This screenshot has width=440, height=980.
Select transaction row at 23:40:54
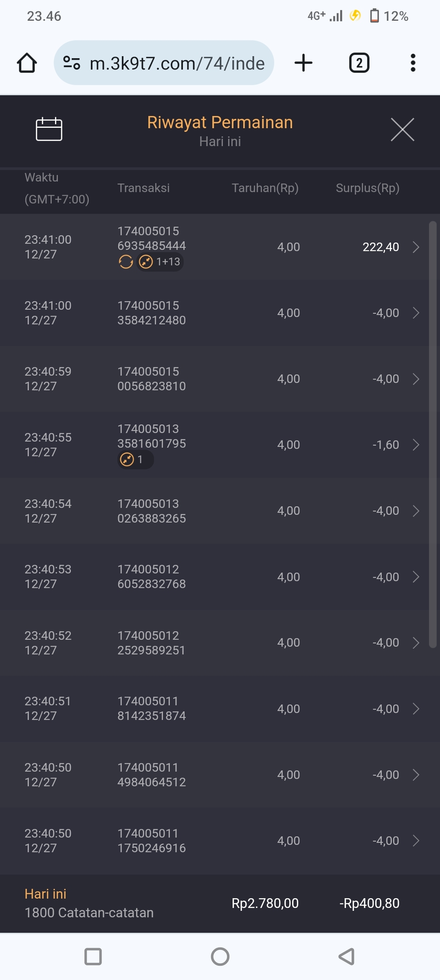tap(220, 511)
